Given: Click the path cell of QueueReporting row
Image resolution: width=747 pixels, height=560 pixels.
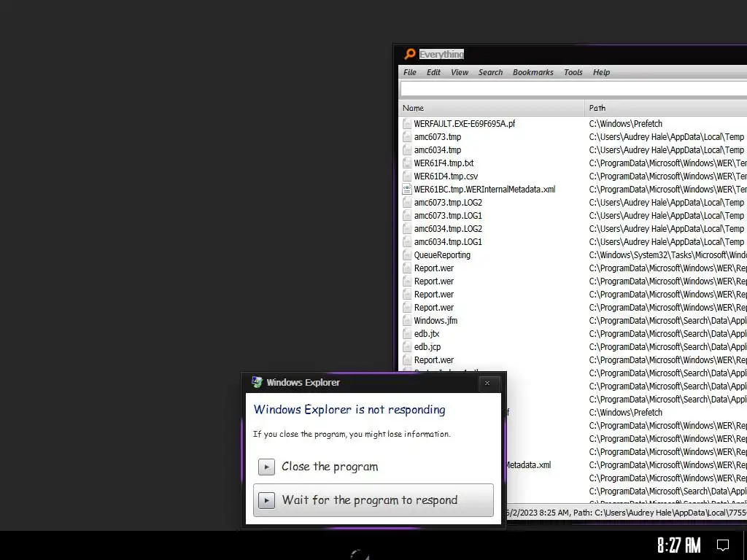Looking at the screenshot, I should (667, 255).
